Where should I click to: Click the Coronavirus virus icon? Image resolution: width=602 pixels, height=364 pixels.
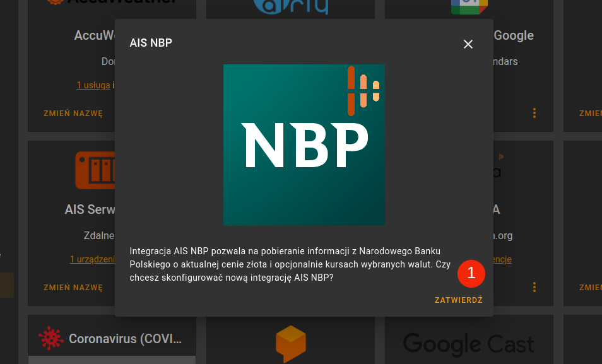pos(50,338)
